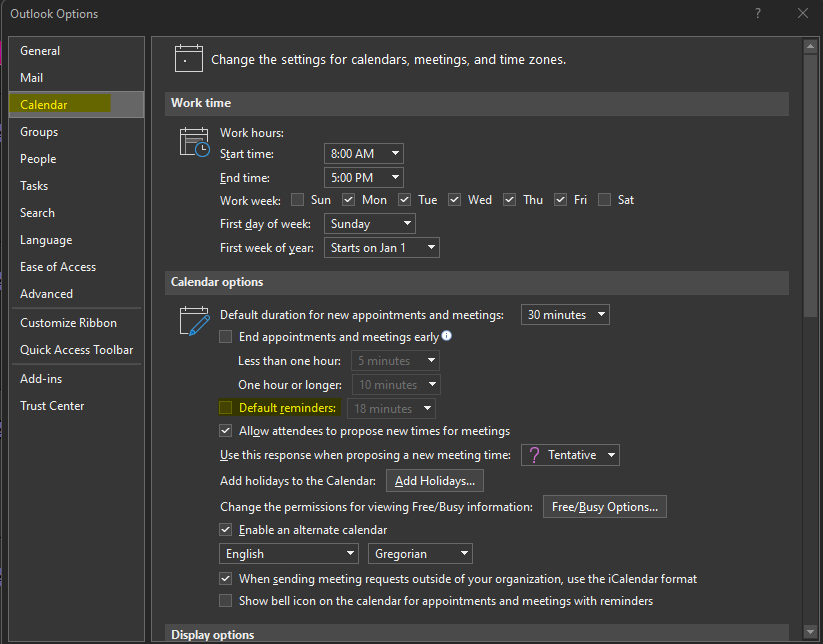The height and width of the screenshot is (644, 823).
Task: Open default duration 30 minutes dropdown
Action: coord(565,314)
